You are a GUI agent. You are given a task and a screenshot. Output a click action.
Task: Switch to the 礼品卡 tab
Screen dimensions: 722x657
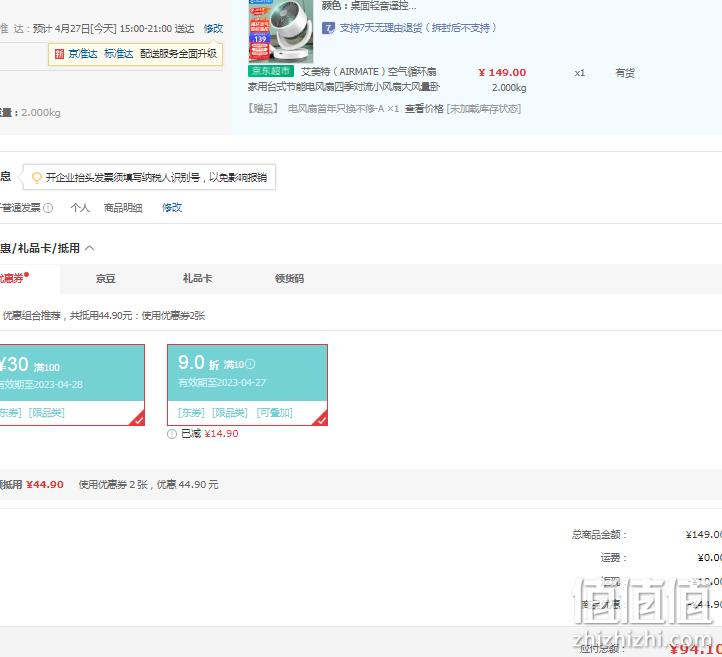tap(198, 279)
